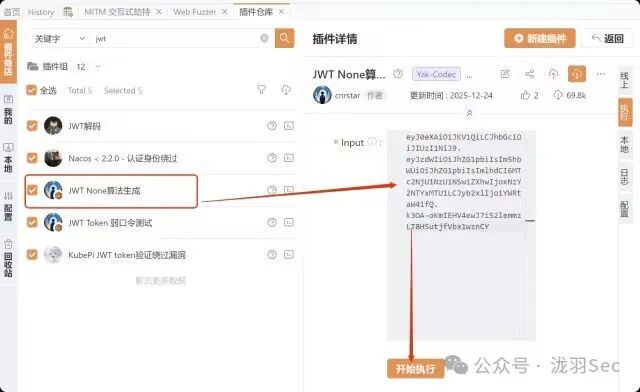This screenshot has height=392, width=640.
Task: Close the MITM 交互式劫持 tab
Action: point(159,12)
